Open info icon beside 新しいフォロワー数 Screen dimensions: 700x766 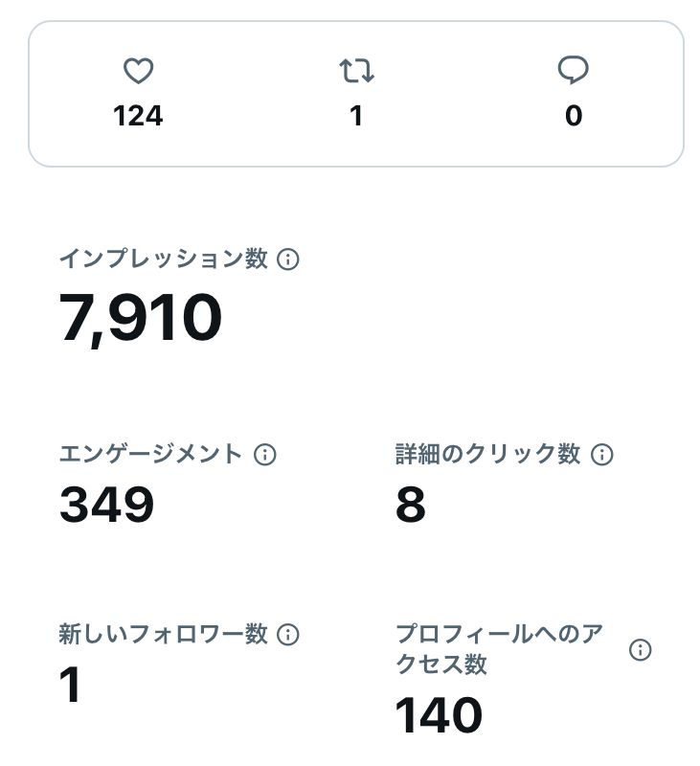click(287, 634)
